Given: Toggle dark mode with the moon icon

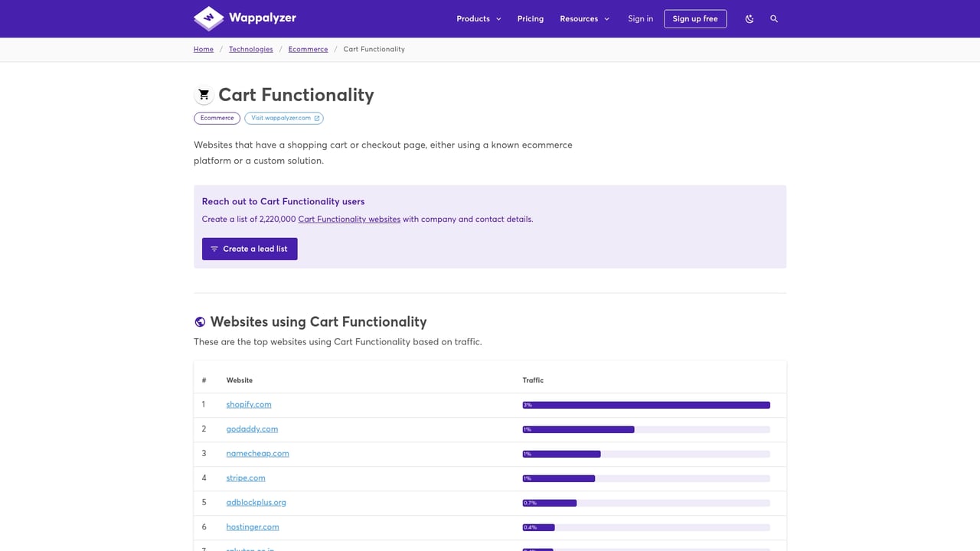Looking at the screenshot, I should pos(749,18).
